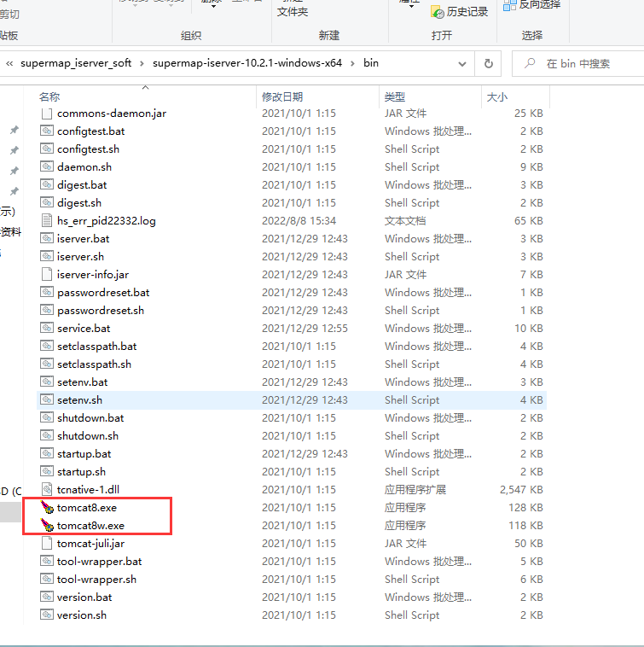Select the service.bat file icon
Screen dimensions: 644x647
(47, 329)
